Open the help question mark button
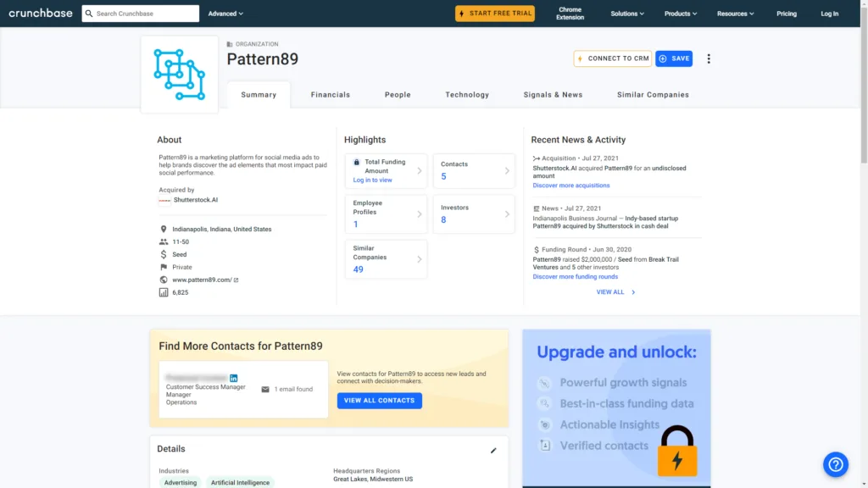Image resolution: width=868 pixels, height=488 pixels. coord(835,465)
